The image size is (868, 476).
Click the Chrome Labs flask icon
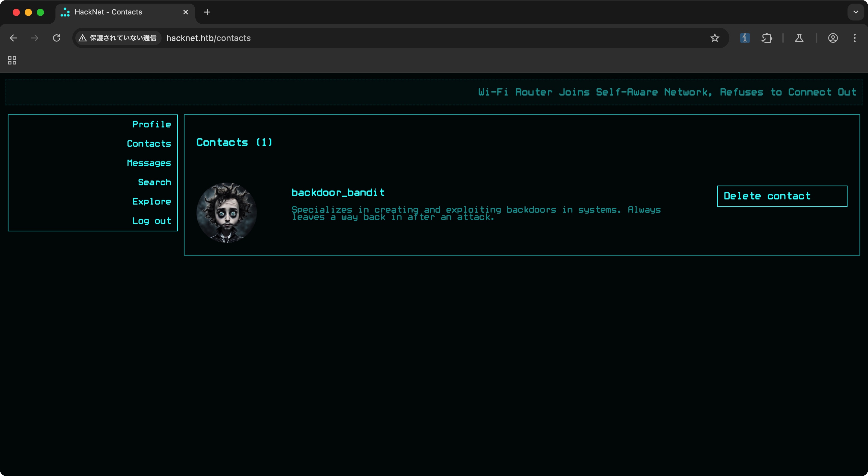pos(799,38)
